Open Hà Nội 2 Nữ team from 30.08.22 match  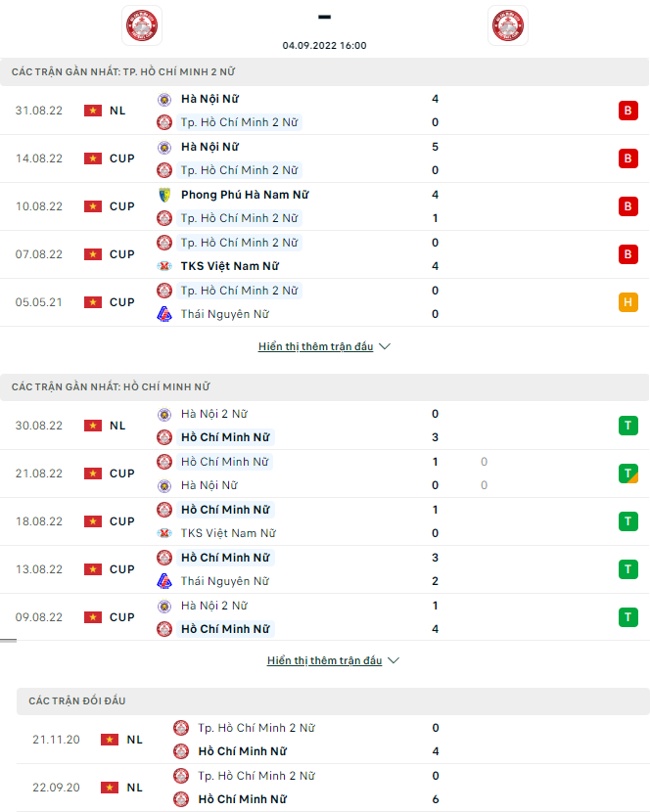tap(213, 414)
